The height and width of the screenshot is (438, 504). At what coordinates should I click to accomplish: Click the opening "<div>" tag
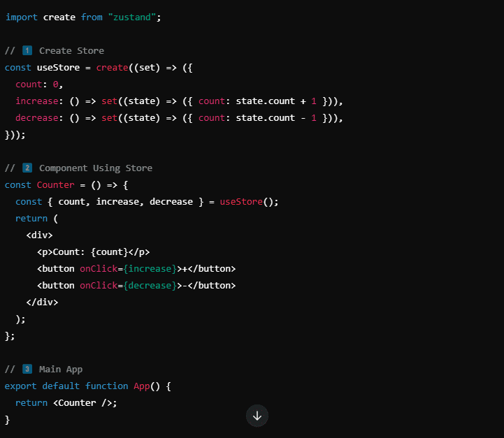(39, 235)
